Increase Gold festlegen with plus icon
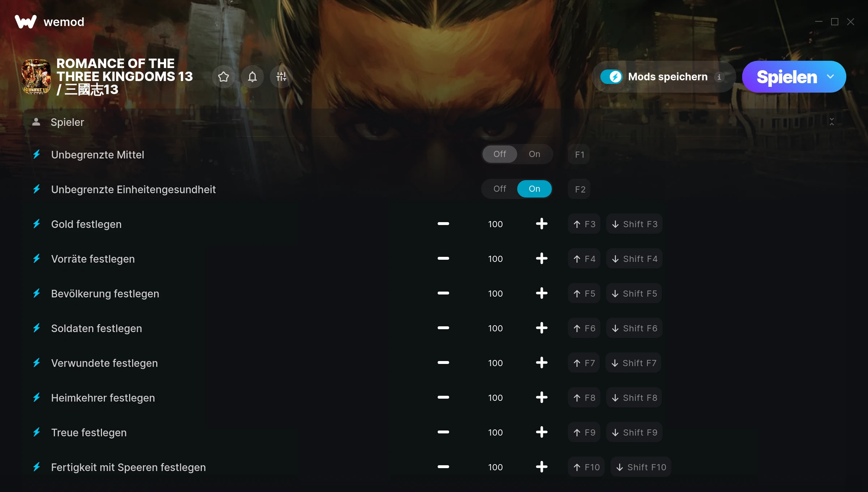Screen dimensions: 868x492 (541, 224)
